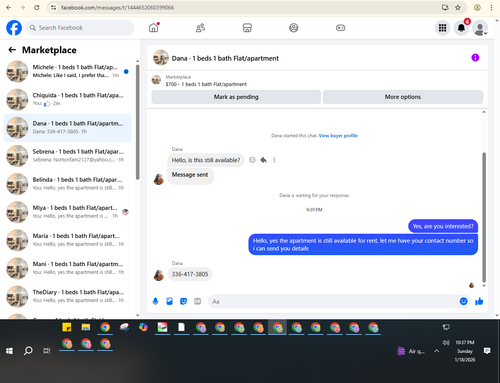Screen dimensions: 500x383
Task: Open the Chrome three-dot menu
Action: [x=491, y=7]
